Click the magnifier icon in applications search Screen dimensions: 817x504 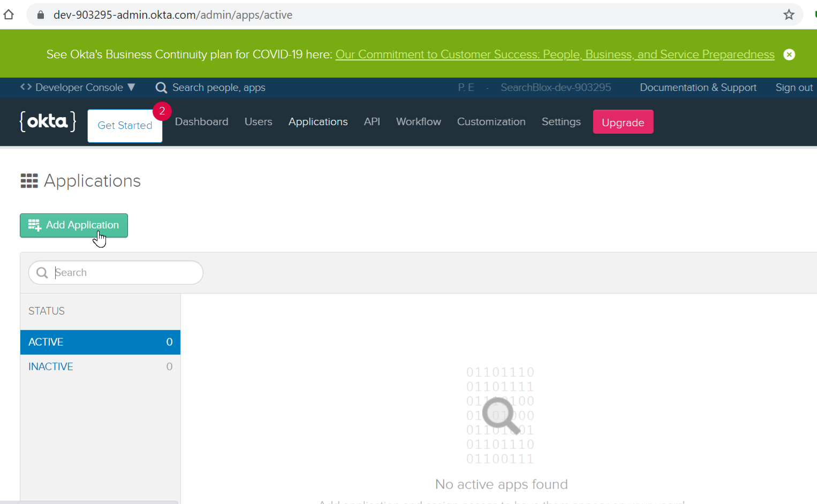[42, 273]
